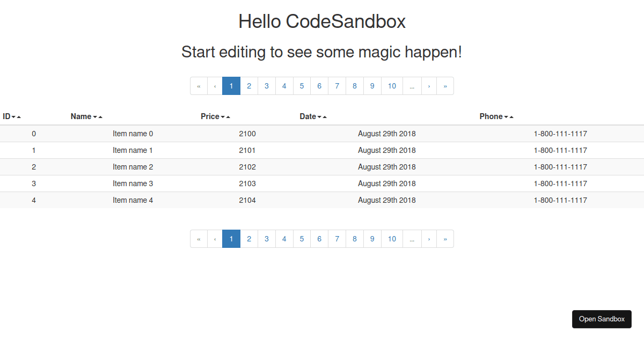This screenshot has height=338, width=644.
Task: Select page 5 in bottom pagination
Action: point(302,239)
